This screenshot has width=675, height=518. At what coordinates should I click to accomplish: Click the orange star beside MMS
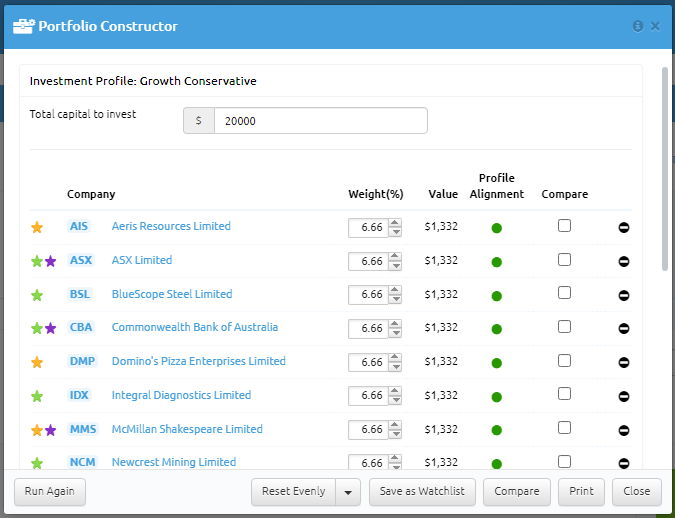[x=37, y=430]
